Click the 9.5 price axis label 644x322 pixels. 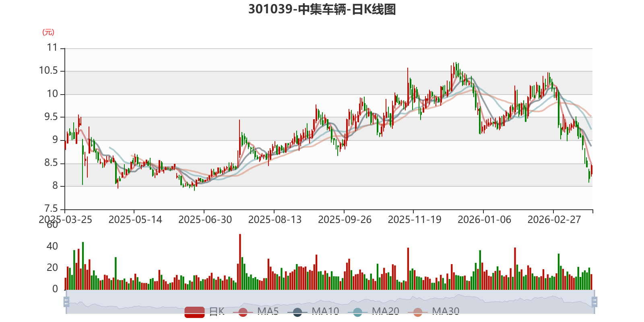click(51, 117)
